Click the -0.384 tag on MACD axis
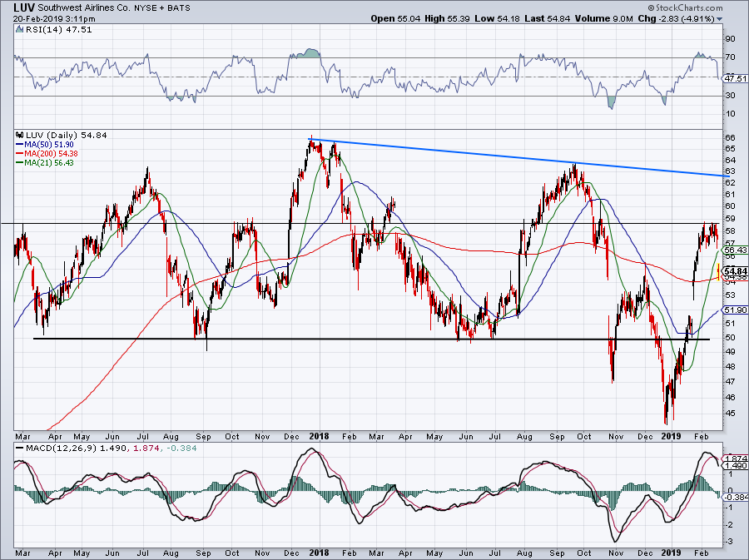Image resolution: width=749 pixels, height=560 pixels. (736, 497)
